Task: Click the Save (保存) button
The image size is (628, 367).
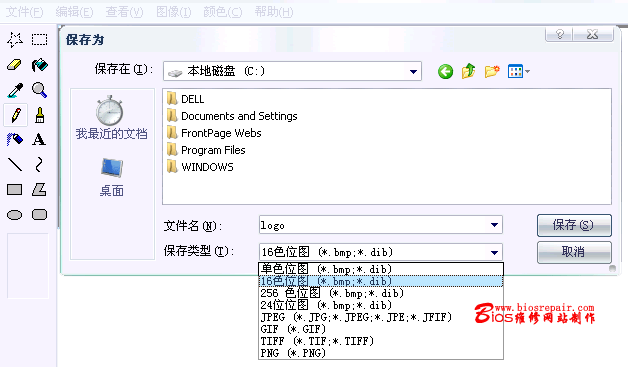Action: [x=574, y=225]
